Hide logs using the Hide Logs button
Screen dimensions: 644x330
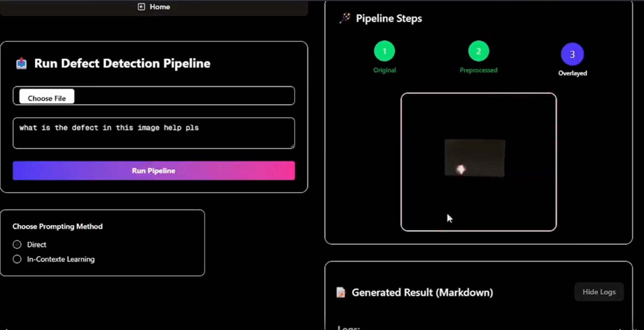tap(599, 292)
